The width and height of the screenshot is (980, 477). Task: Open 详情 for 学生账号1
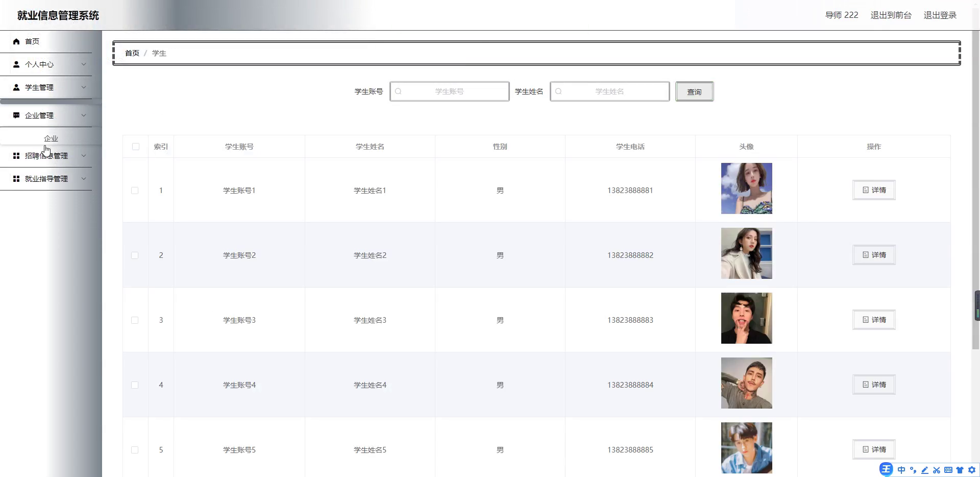(874, 190)
